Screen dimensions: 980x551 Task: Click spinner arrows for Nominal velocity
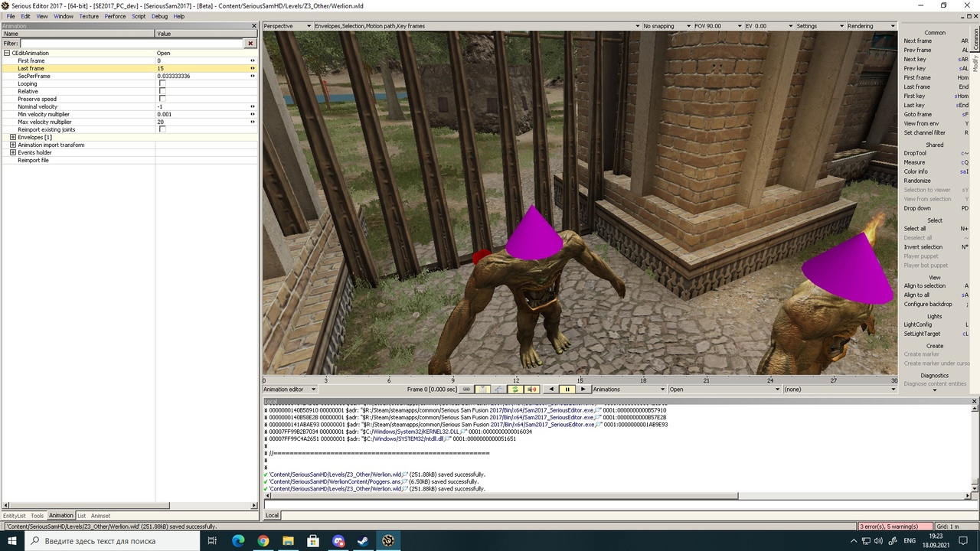point(253,106)
